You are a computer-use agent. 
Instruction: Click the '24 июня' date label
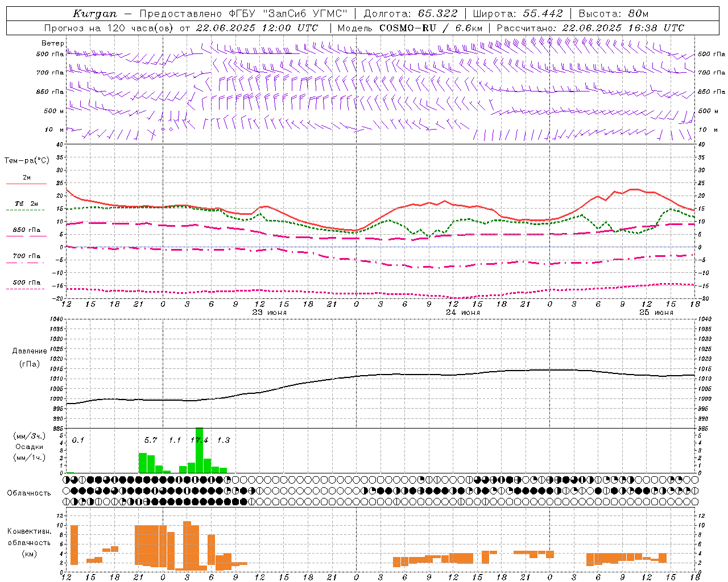pos(462,313)
